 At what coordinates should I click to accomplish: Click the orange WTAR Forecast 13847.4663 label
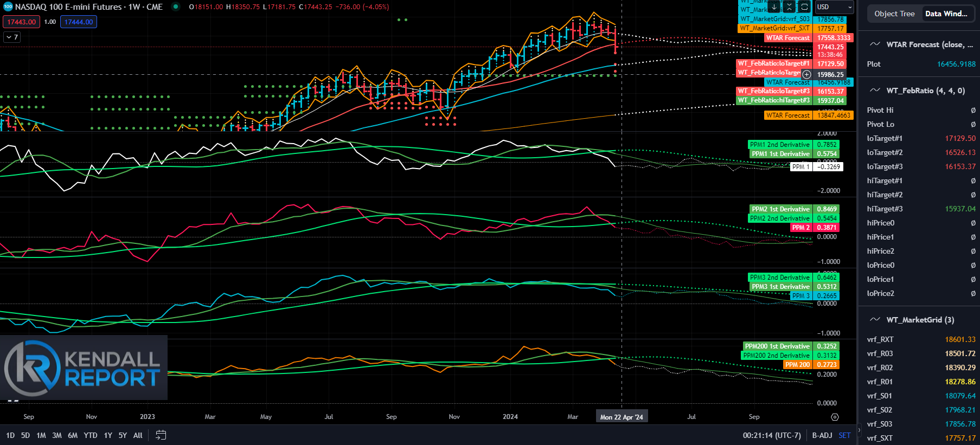pos(809,115)
